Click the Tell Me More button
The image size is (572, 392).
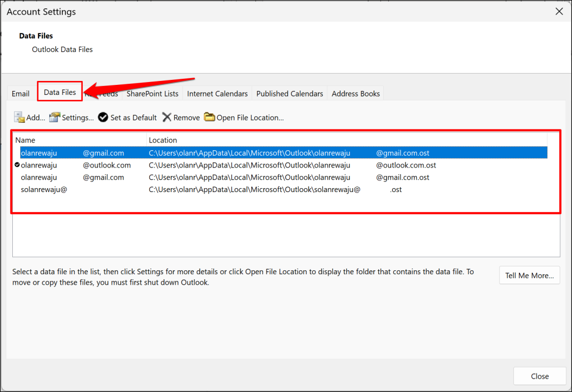[529, 275]
